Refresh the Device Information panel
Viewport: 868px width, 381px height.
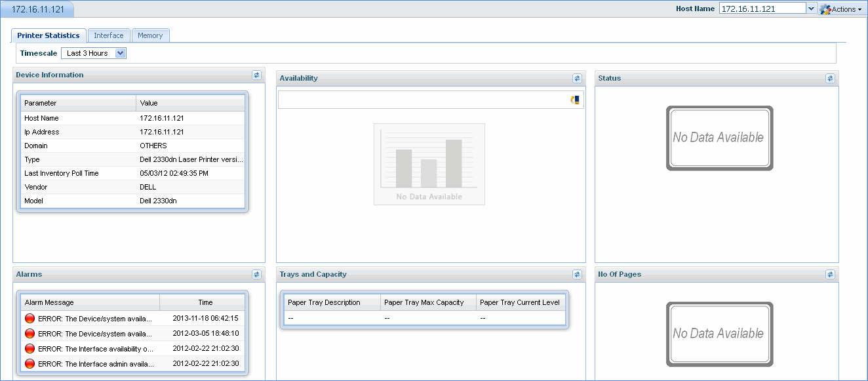tap(257, 75)
